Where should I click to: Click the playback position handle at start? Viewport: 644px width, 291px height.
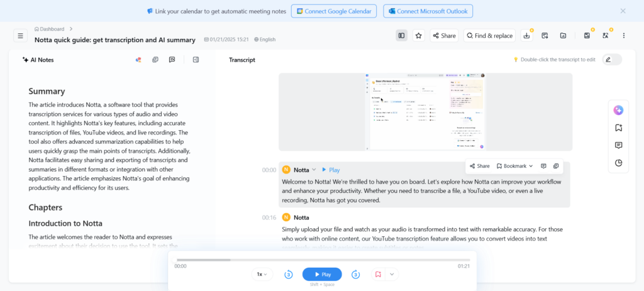click(175, 260)
